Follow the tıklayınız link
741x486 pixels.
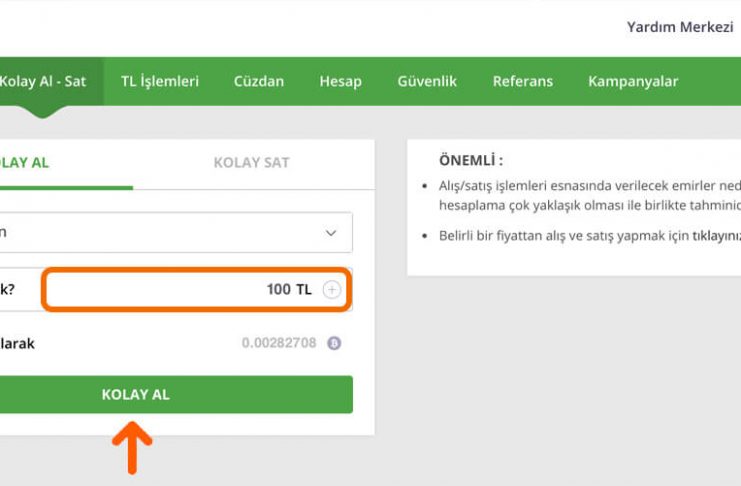coord(717,235)
